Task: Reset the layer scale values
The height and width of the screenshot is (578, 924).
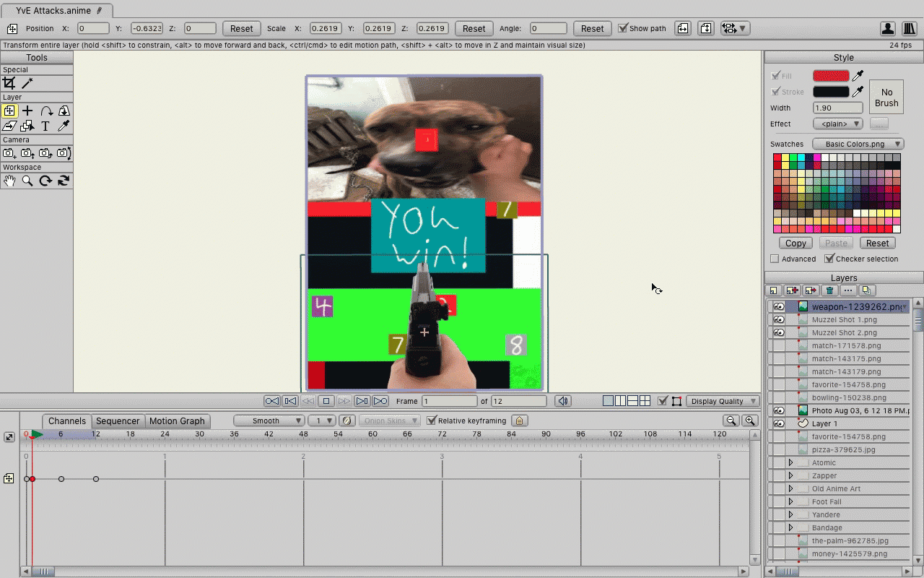Action: [x=474, y=28]
